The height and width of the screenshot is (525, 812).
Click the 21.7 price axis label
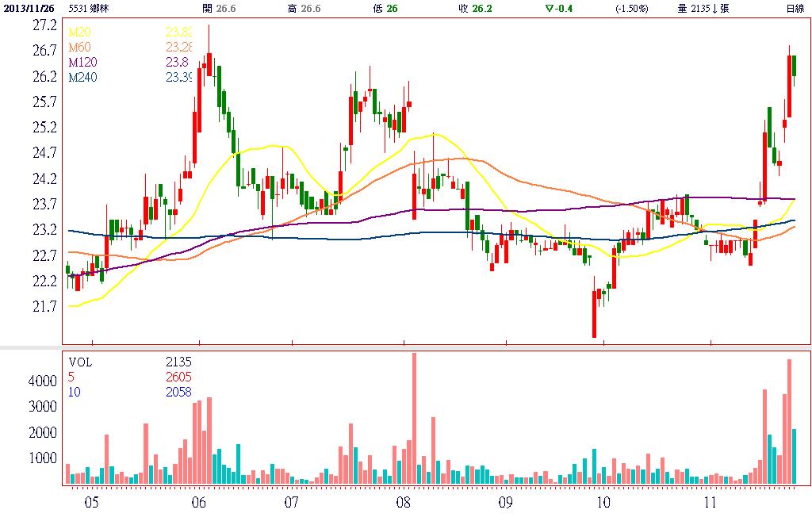(x=44, y=306)
